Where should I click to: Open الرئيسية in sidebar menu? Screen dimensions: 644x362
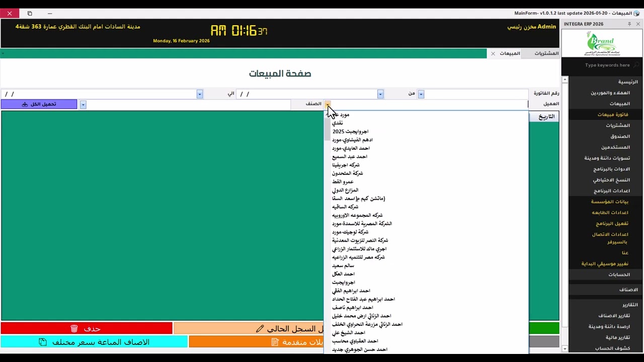pyautogui.click(x=628, y=82)
